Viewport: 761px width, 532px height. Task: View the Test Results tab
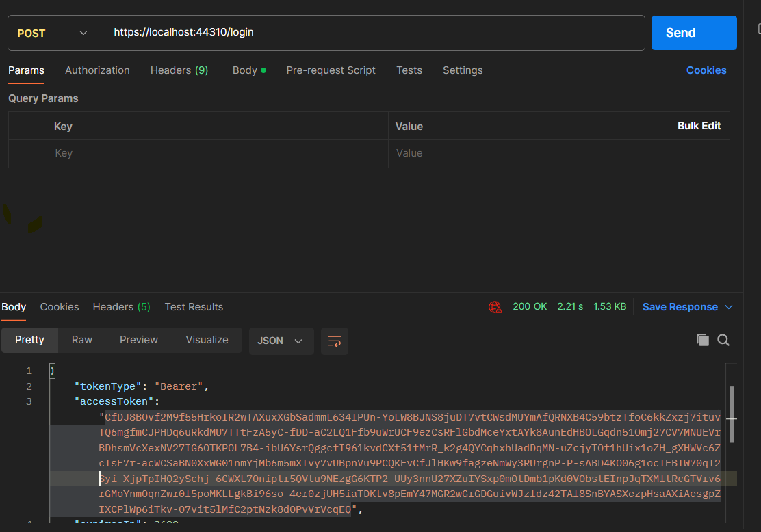pos(194,307)
